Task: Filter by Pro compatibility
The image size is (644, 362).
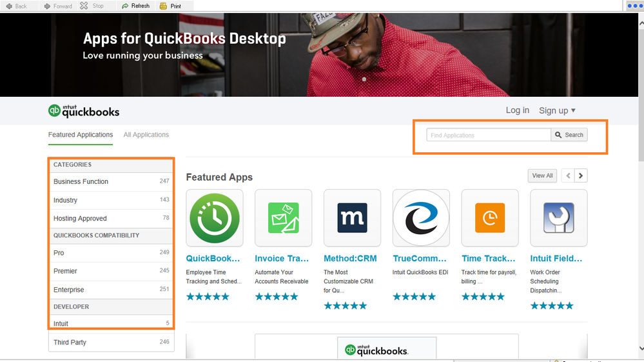Action: pyautogui.click(x=112, y=253)
